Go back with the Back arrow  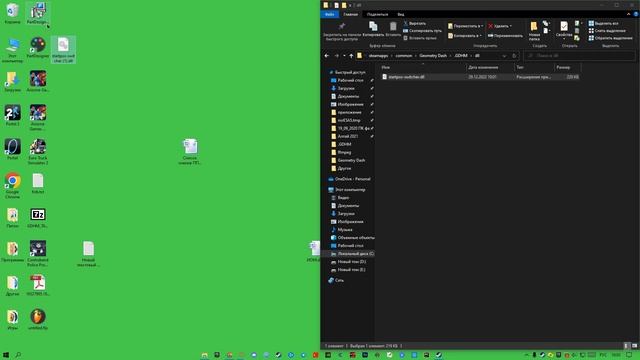327,56
